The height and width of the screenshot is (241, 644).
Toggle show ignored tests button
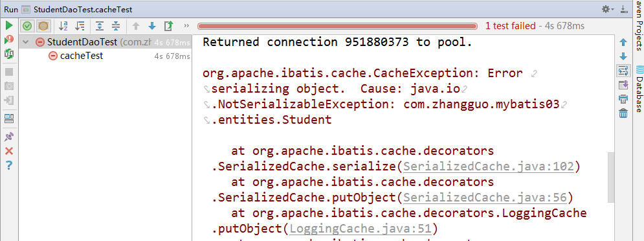coord(43,27)
